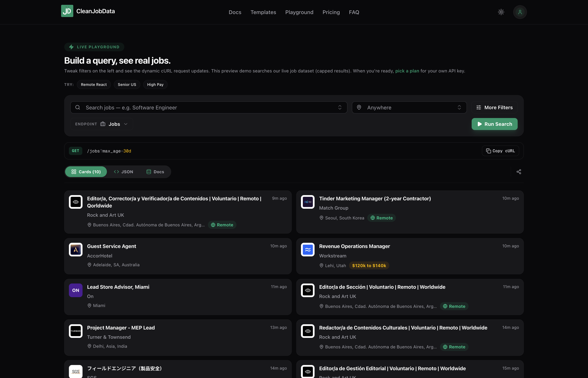Click the Workstream company logo
The width and height of the screenshot is (588, 378).
pos(307,250)
